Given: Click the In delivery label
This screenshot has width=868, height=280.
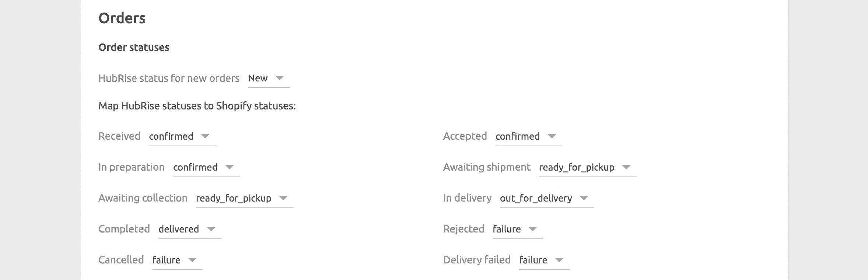Looking at the screenshot, I should point(467,198).
